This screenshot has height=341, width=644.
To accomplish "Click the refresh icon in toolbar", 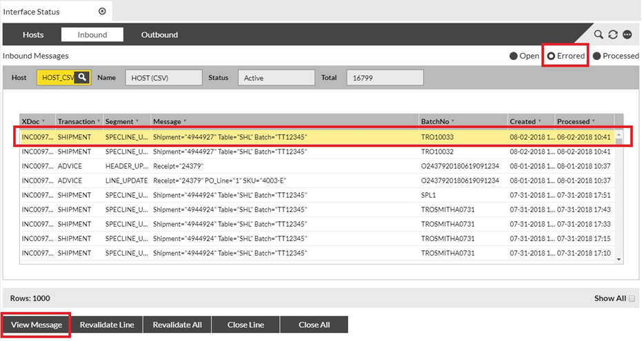I will tap(613, 34).
